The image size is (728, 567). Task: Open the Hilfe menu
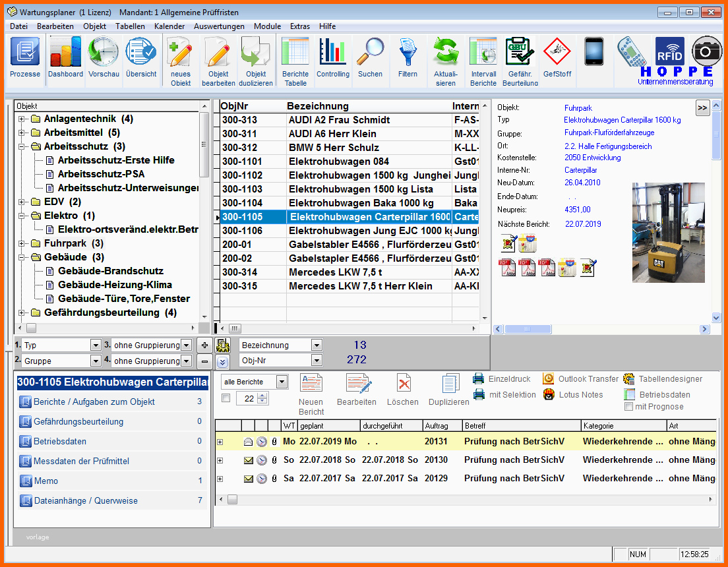(327, 26)
